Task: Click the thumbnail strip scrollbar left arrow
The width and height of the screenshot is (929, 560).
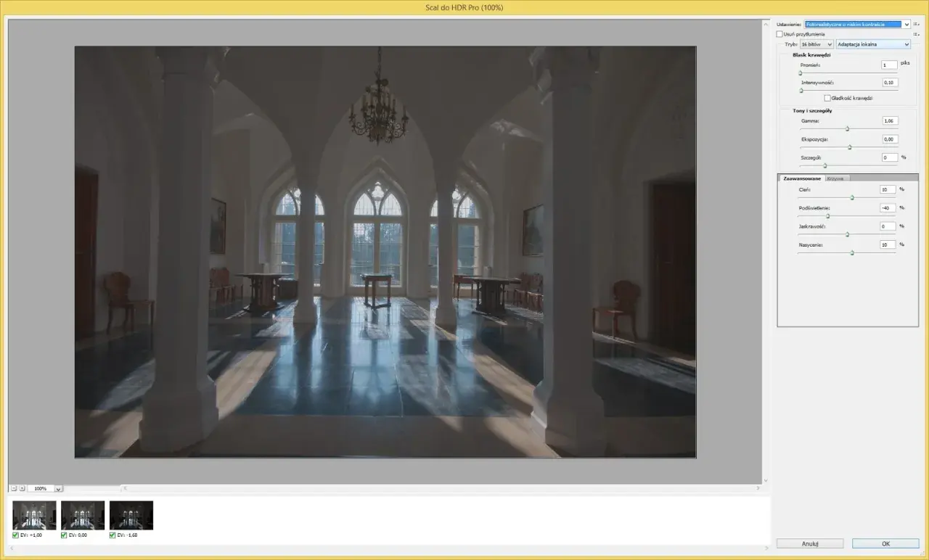Action: coord(12,548)
